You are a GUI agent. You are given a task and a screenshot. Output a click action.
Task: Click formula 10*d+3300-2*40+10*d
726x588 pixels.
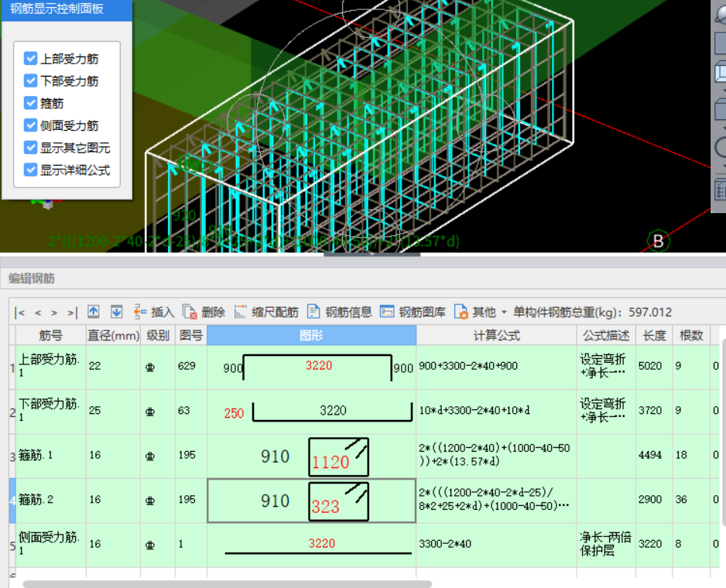click(x=474, y=410)
